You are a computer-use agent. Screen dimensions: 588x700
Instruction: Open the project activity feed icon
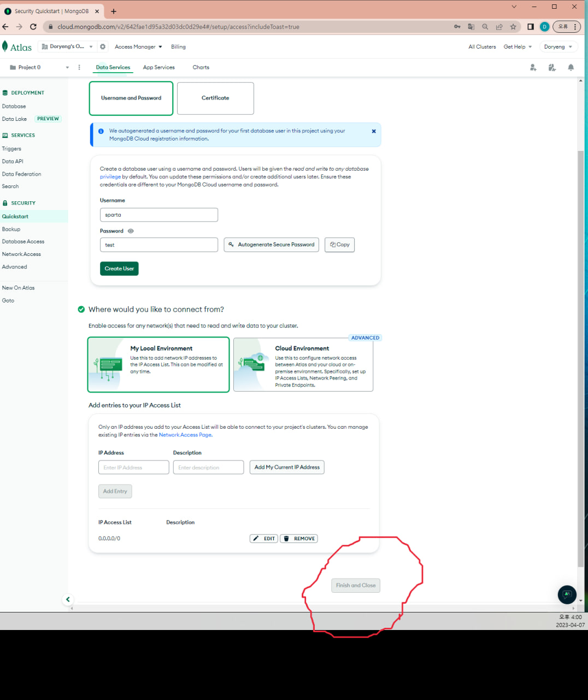pos(552,67)
